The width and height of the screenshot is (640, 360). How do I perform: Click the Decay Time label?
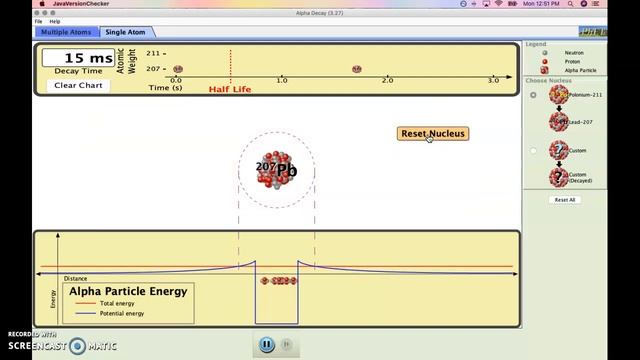pyautogui.click(x=78, y=71)
